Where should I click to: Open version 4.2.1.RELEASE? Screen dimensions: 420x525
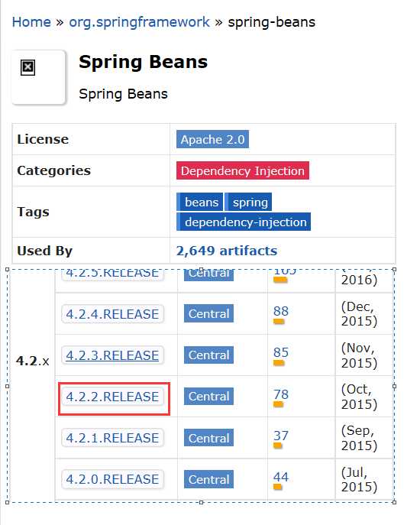coord(112,438)
